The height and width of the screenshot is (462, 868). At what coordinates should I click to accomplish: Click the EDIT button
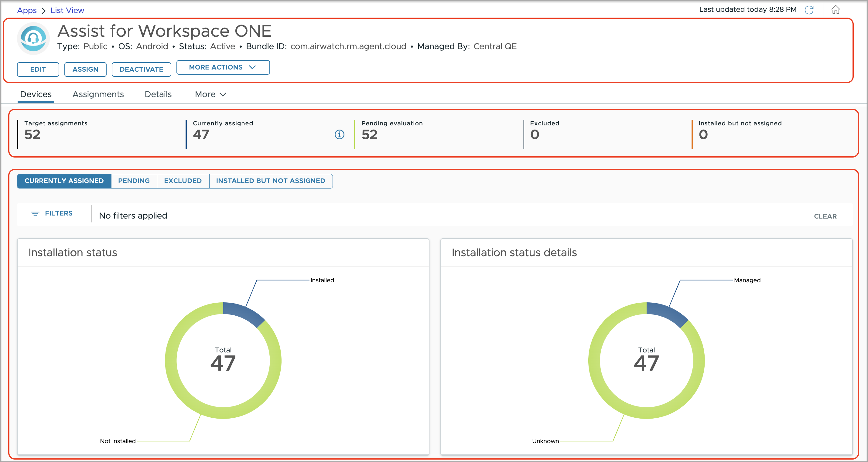click(x=38, y=70)
